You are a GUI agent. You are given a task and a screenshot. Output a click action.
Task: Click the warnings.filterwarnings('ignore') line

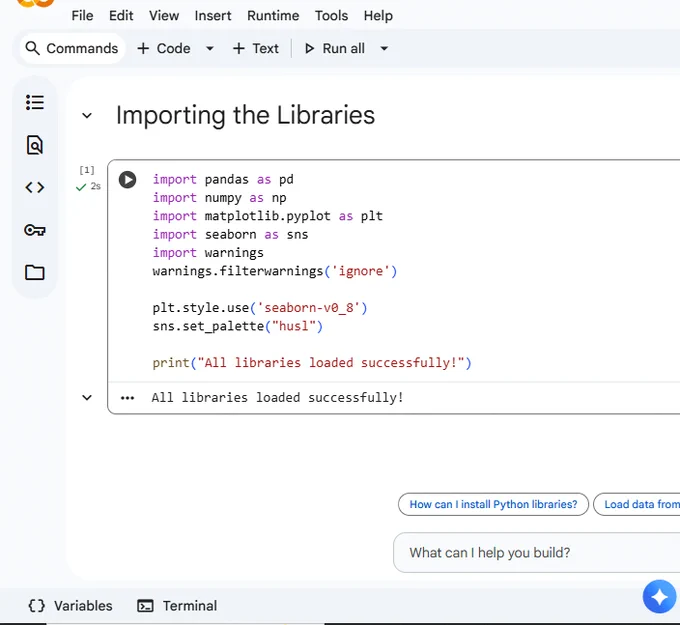(x=275, y=271)
